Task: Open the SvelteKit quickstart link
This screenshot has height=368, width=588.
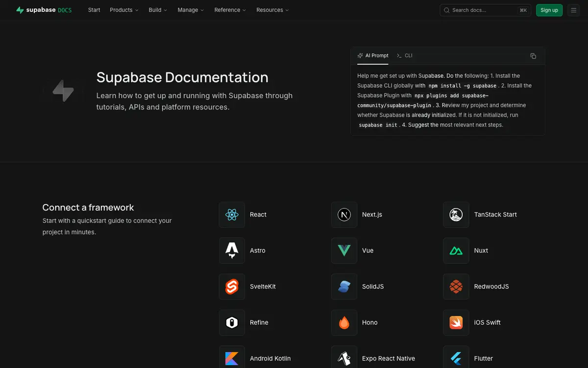Action: tap(263, 287)
